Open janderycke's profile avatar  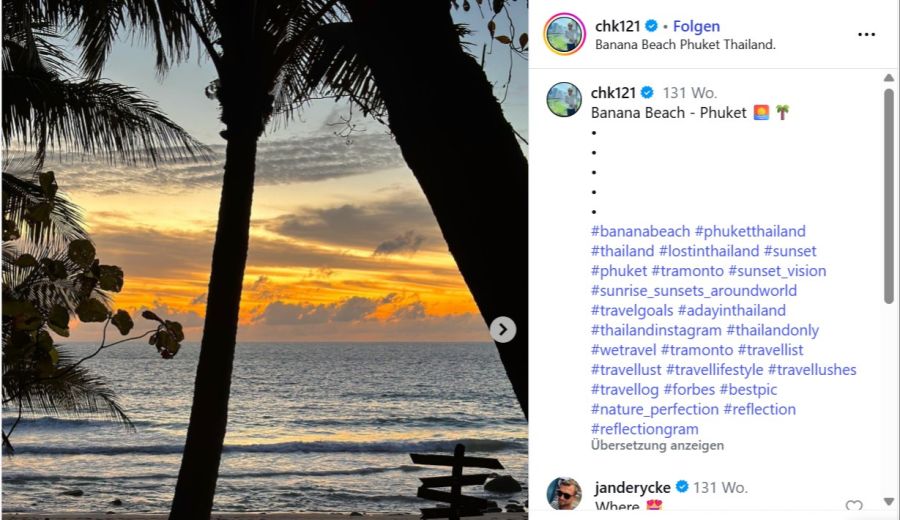pyautogui.click(x=564, y=494)
